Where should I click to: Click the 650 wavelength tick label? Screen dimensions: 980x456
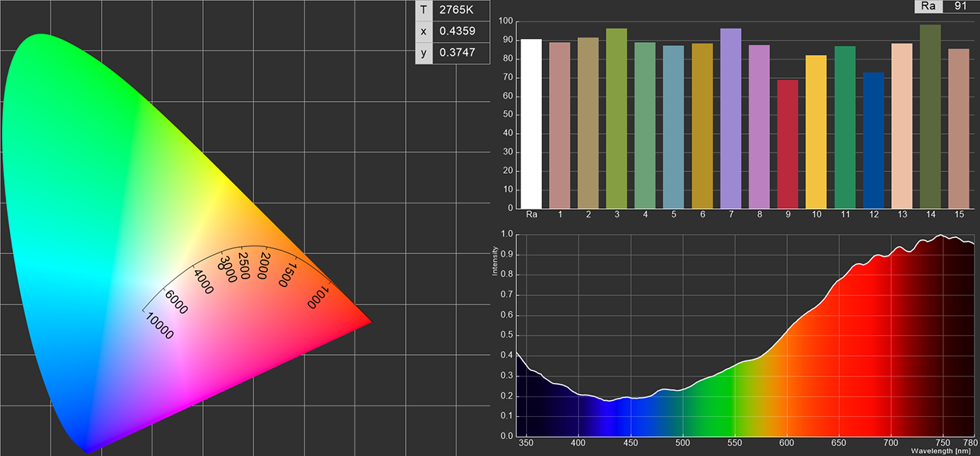click(839, 443)
